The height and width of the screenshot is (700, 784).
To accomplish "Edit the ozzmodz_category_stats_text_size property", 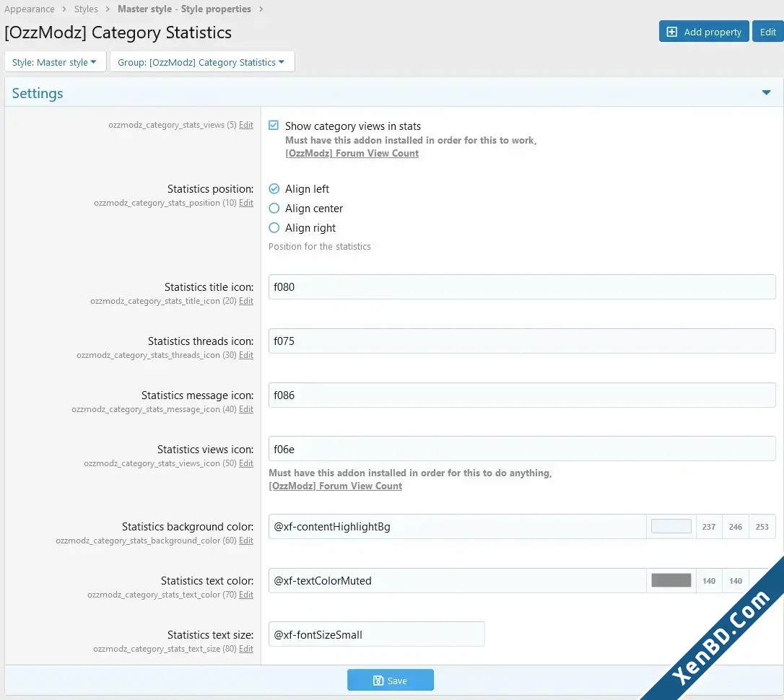I will click(246, 649).
